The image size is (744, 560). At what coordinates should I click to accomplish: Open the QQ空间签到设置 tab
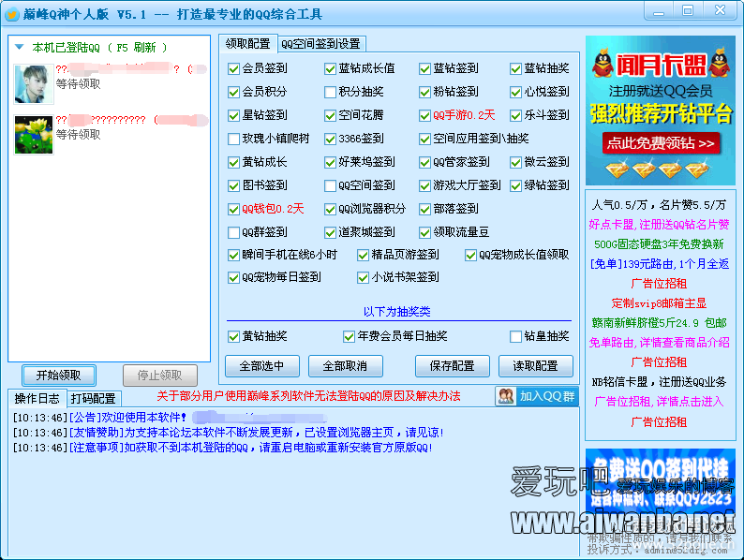click(x=320, y=44)
